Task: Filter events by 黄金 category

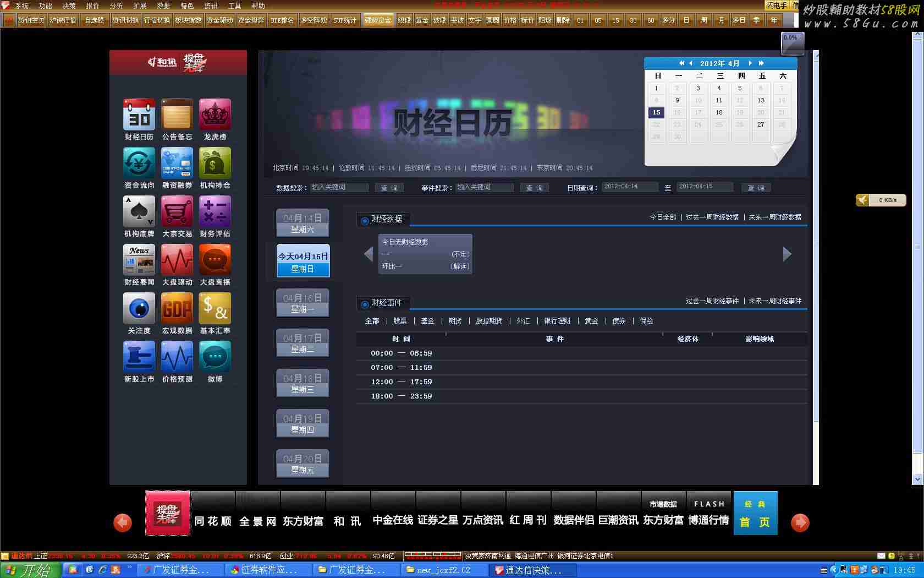Action: pyautogui.click(x=591, y=321)
